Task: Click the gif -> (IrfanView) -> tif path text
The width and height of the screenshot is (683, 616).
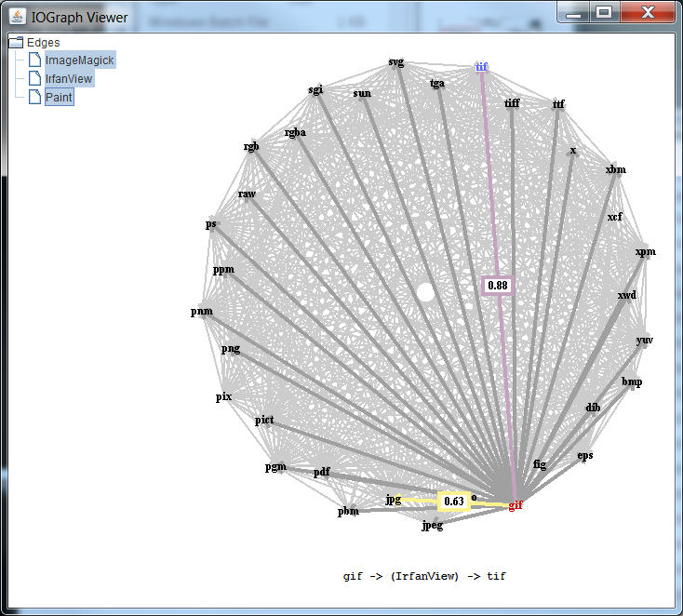Action: click(x=424, y=576)
